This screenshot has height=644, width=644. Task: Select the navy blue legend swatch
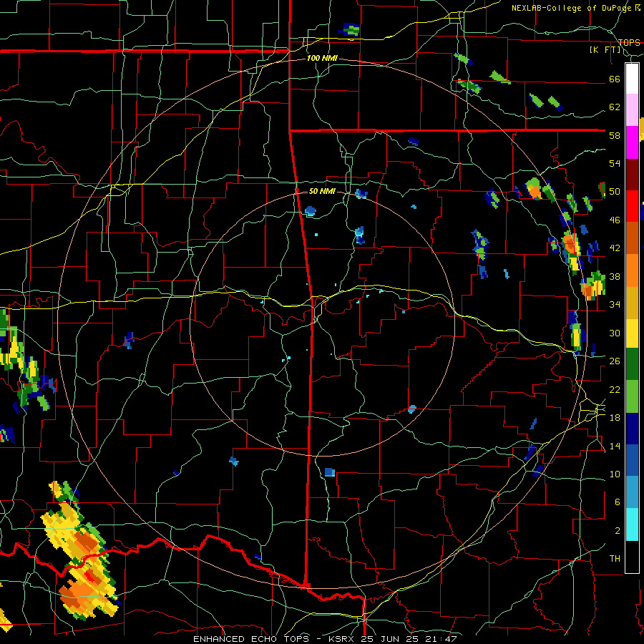[x=632, y=429]
